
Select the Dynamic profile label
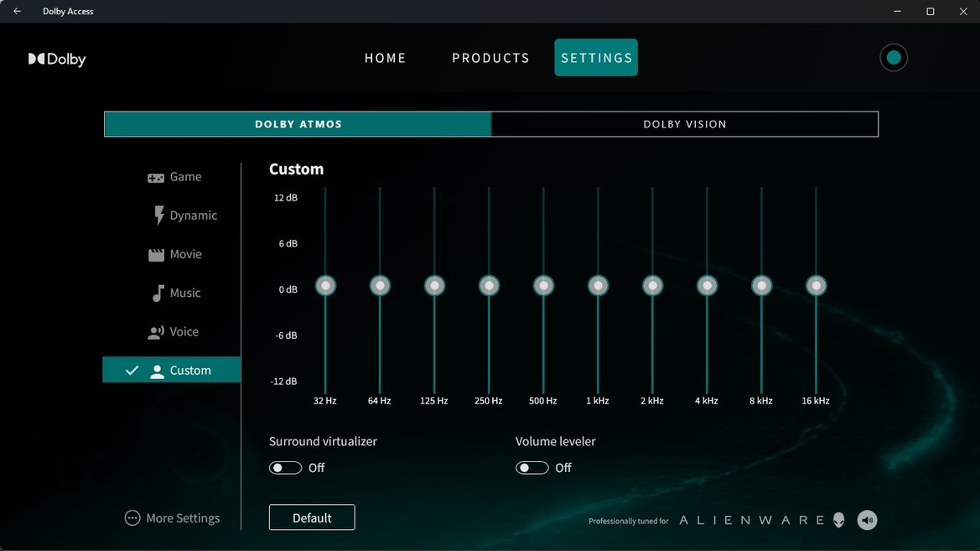(193, 216)
